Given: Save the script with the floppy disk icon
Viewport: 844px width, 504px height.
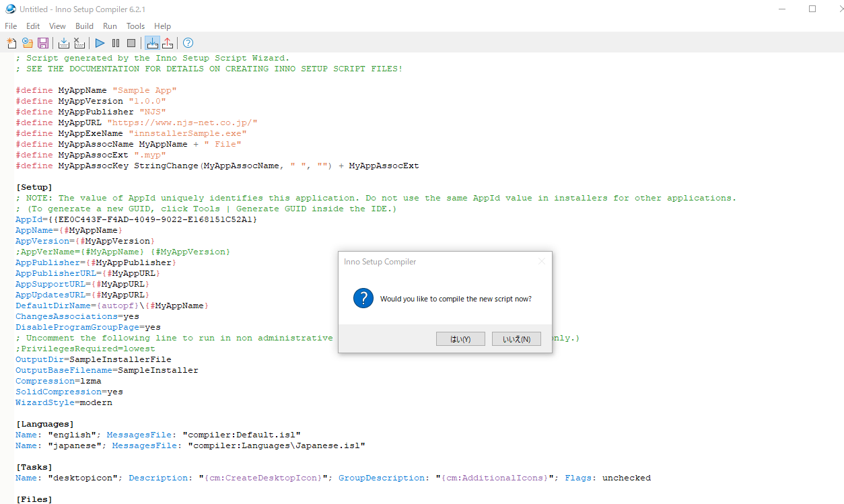Looking at the screenshot, I should pos(43,43).
